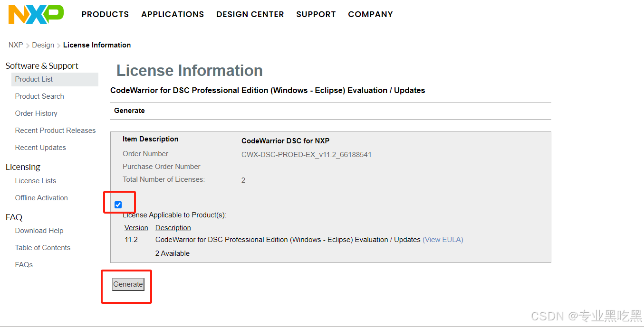644x327 pixels.
Task: Open License Lists in sidebar
Action: [x=36, y=181]
